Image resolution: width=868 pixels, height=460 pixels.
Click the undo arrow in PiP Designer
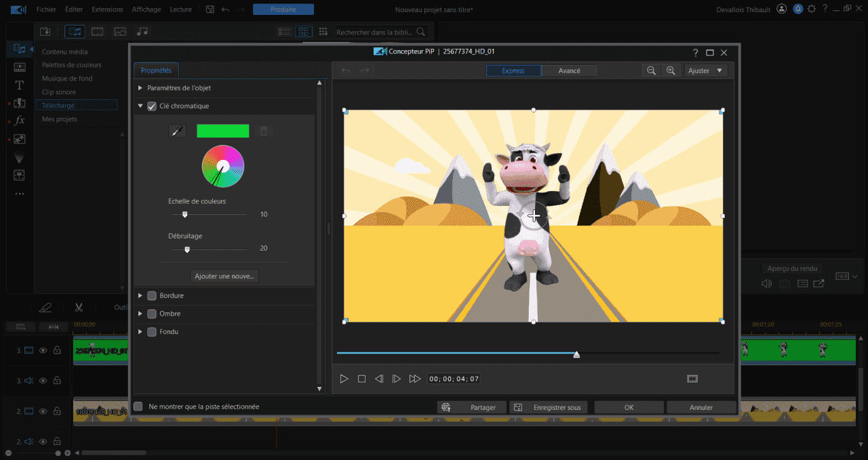pos(346,70)
